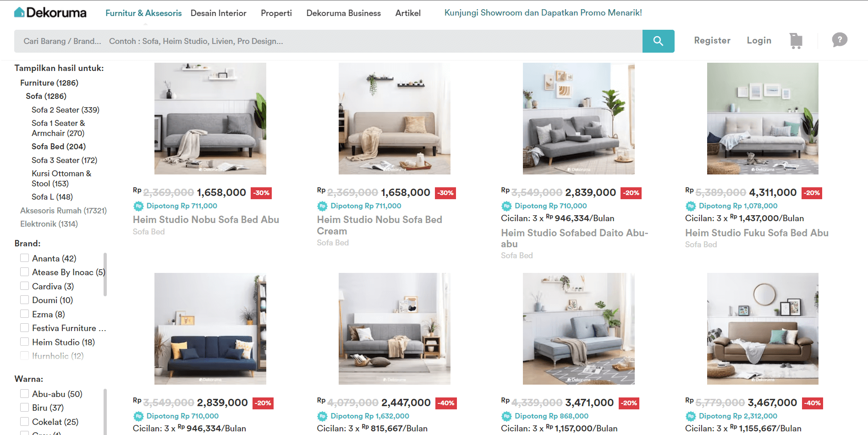Click the -20% tag on Sofabed Daito

[x=631, y=193]
